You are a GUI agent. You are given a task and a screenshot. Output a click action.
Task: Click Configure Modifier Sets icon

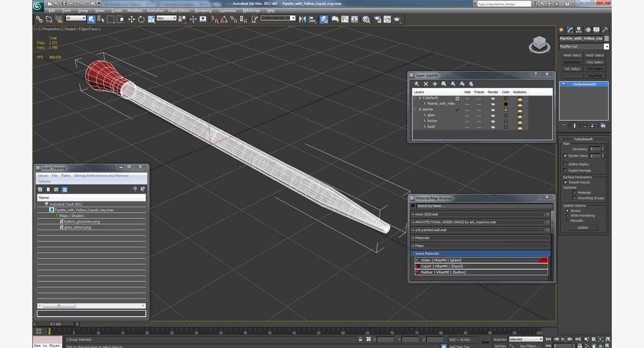click(603, 125)
